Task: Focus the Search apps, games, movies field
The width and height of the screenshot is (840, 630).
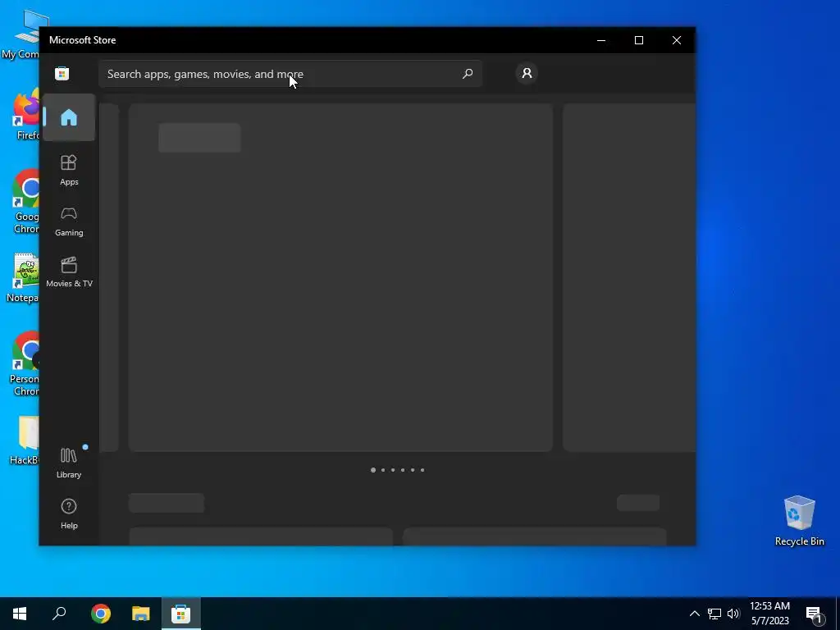Action: point(290,74)
